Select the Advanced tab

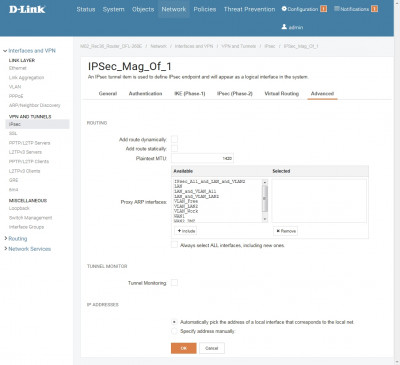(x=322, y=93)
